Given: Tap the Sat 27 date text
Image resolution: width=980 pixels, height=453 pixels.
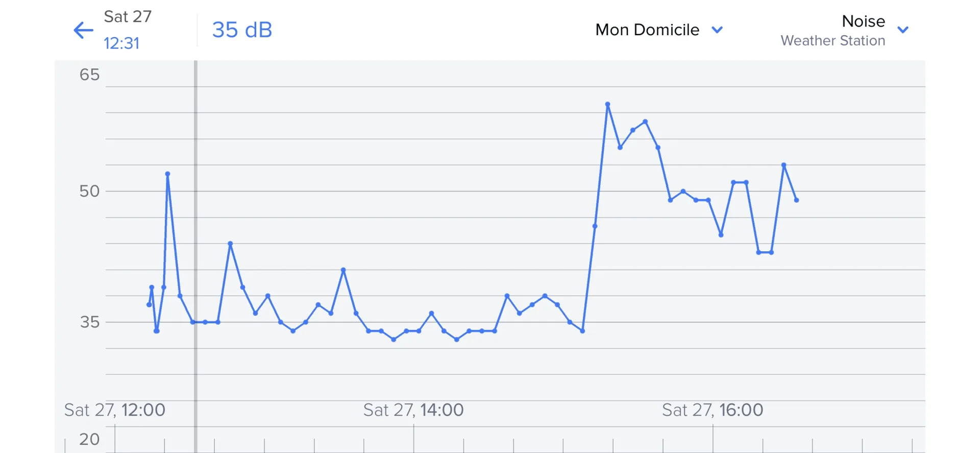Looking at the screenshot, I should pos(128,17).
